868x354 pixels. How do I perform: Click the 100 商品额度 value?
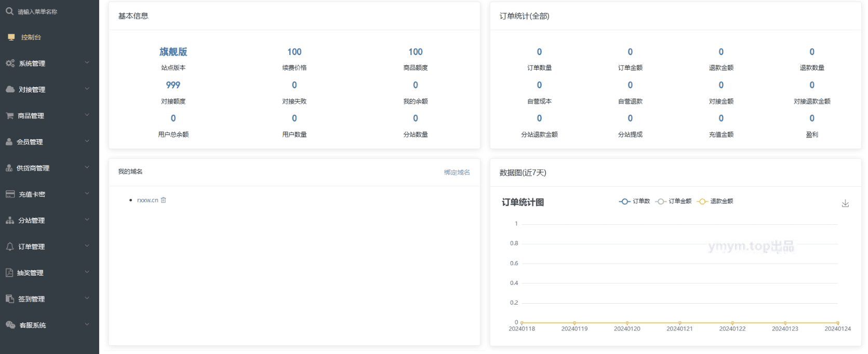[x=416, y=52]
